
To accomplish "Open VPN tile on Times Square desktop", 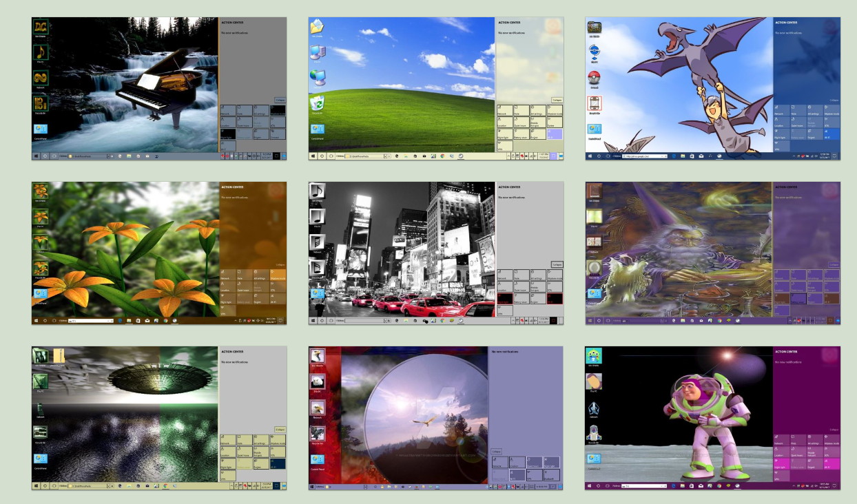I will pos(505,311).
